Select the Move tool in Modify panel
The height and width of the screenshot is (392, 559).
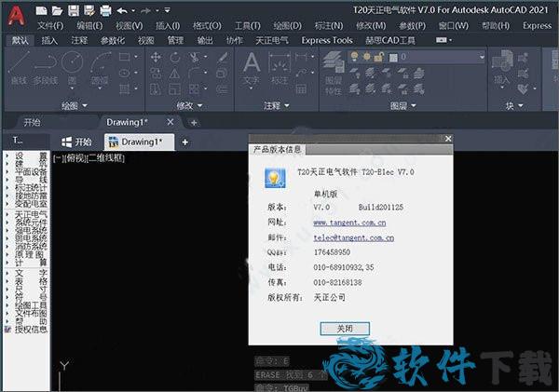(156, 57)
